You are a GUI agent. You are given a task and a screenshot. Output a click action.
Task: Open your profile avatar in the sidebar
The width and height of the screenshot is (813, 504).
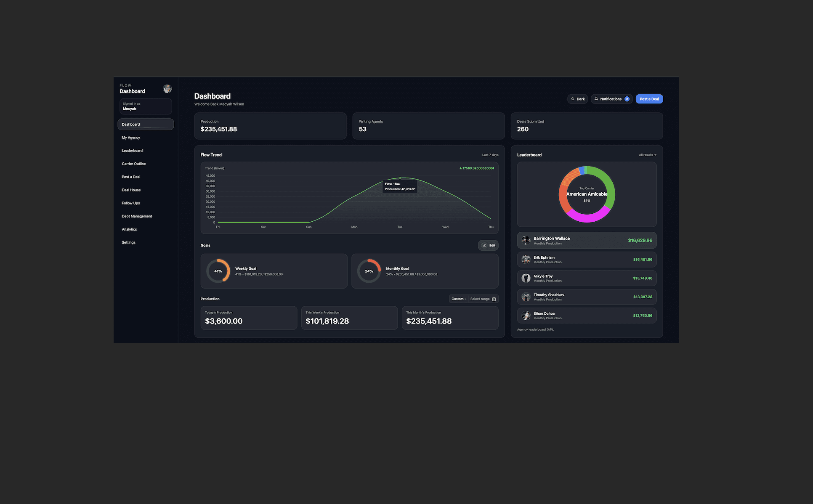tap(167, 88)
